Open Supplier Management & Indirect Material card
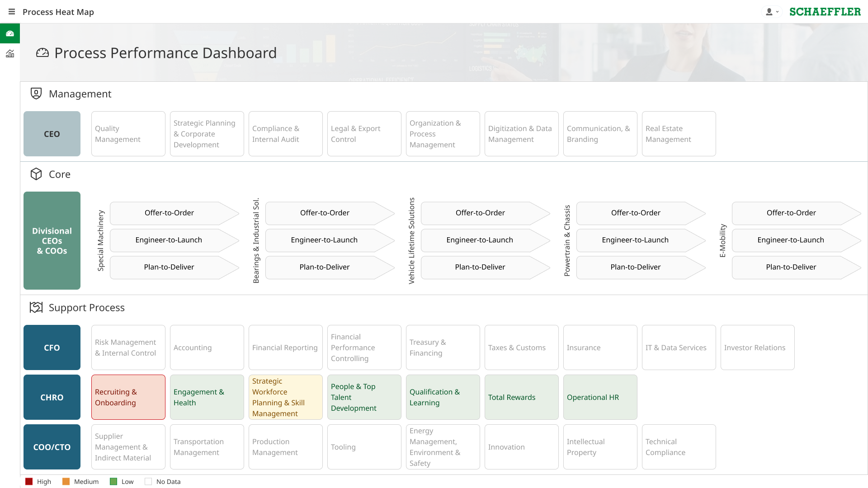The height and width of the screenshot is (488, 868). [x=128, y=447]
